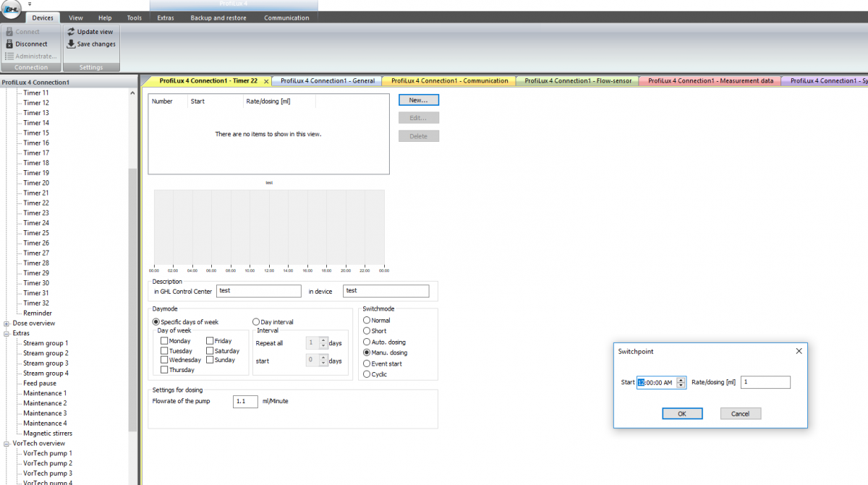The width and height of the screenshot is (868, 485).
Task: Click the Update view refresh icon
Action: click(x=71, y=32)
